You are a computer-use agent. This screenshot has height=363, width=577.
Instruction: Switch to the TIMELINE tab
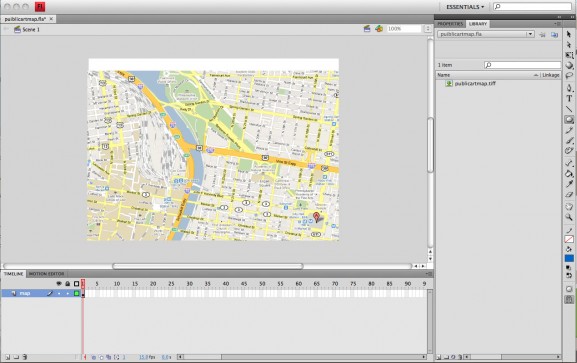pos(14,274)
